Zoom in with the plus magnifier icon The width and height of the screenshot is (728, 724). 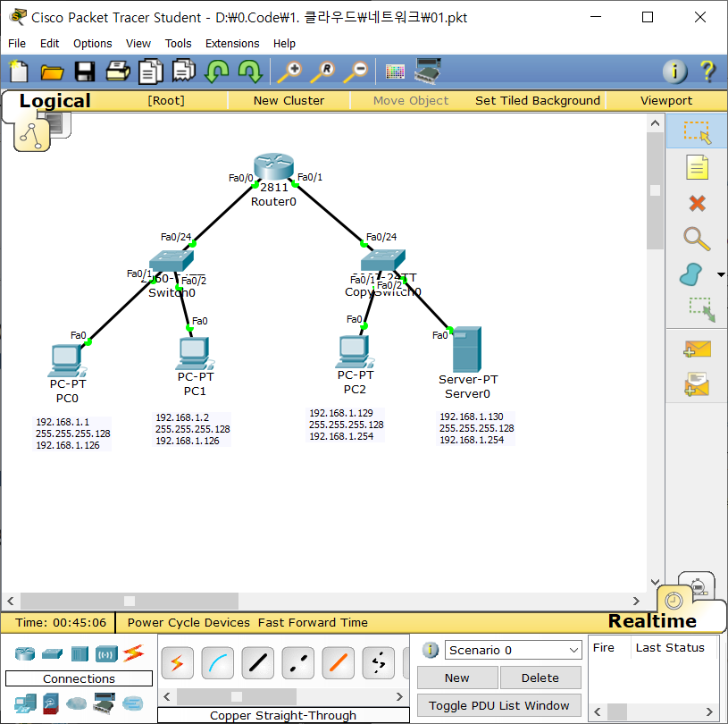289,72
